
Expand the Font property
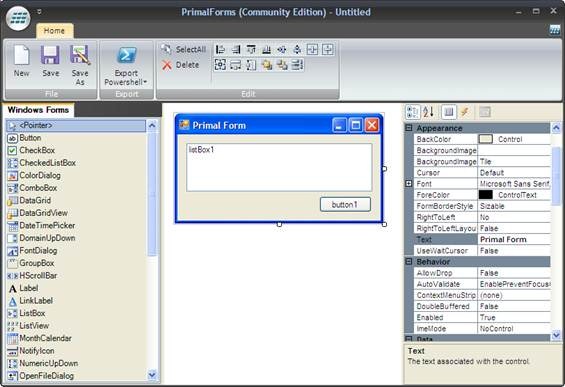pyautogui.click(x=409, y=184)
